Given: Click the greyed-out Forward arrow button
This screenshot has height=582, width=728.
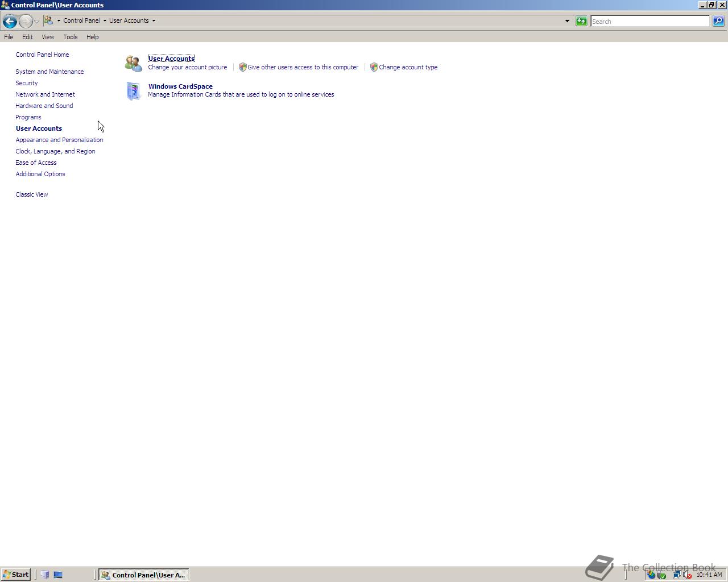Looking at the screenshot, I should click(x=26, y=21).
